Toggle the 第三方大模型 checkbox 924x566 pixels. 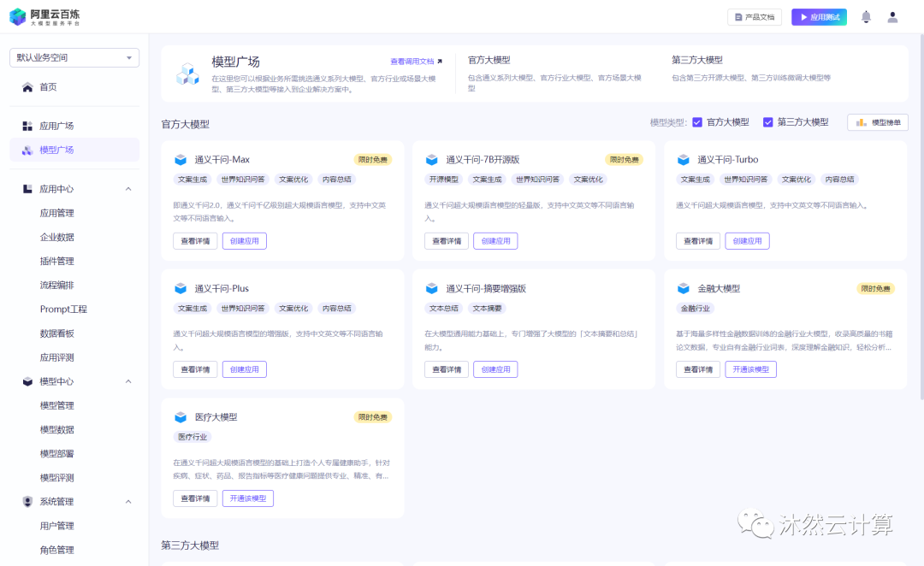tap(767, 122)
